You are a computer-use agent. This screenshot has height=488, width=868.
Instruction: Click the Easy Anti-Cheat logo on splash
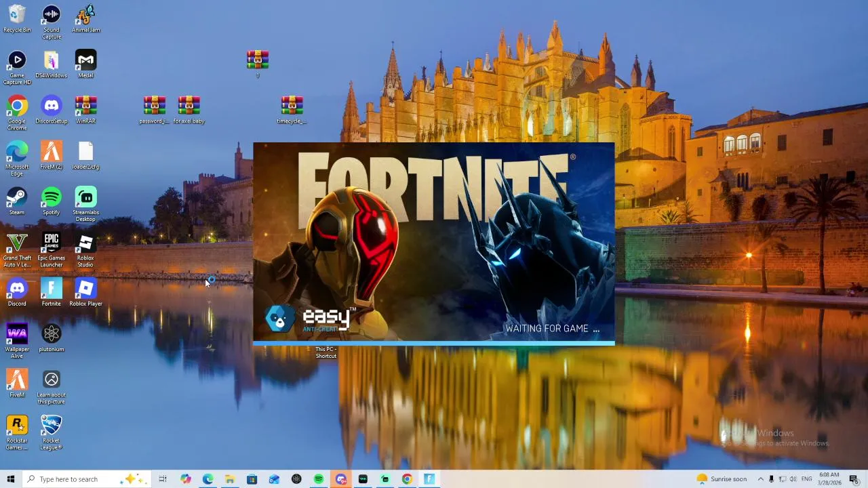(310, 319)
